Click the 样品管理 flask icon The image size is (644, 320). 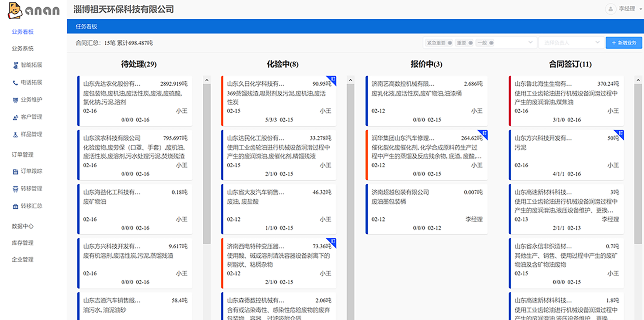[x=16, y=135]
